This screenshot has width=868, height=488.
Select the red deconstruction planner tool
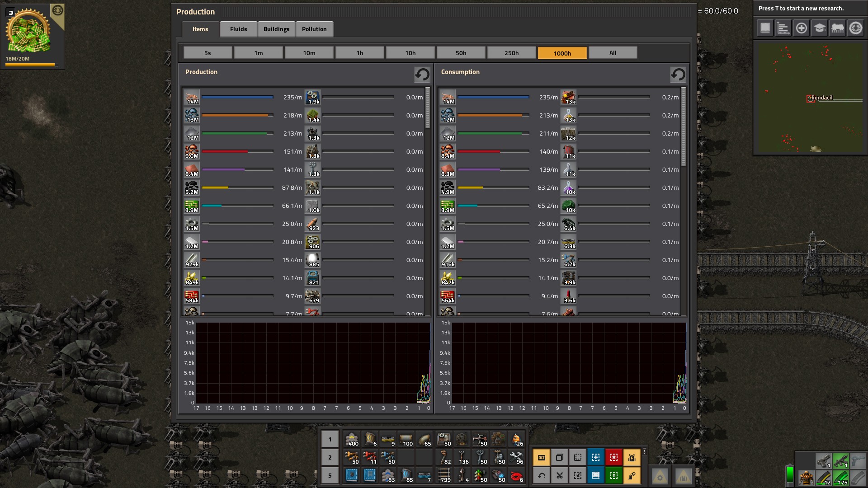tap(613, 457)
